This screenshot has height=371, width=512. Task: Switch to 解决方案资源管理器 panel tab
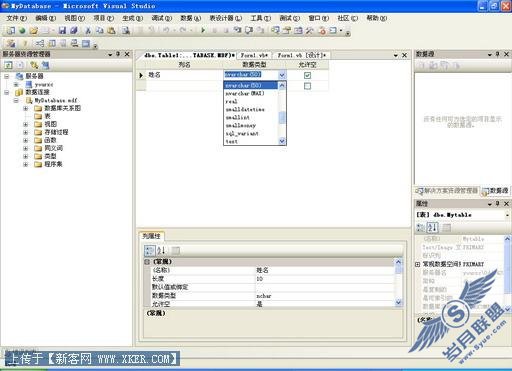click(447, 191)
